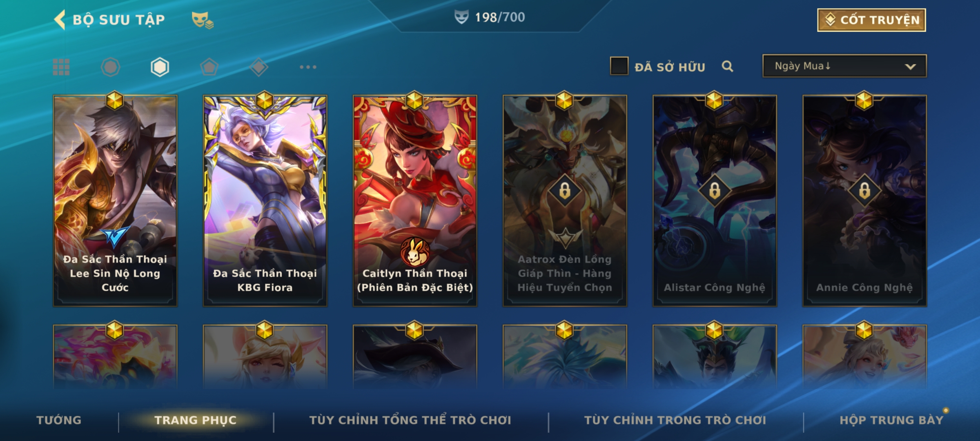The width and height of the screenshot is (980, 441).
Task: Open the three-dots more filters icon
Action: (308, 67)
